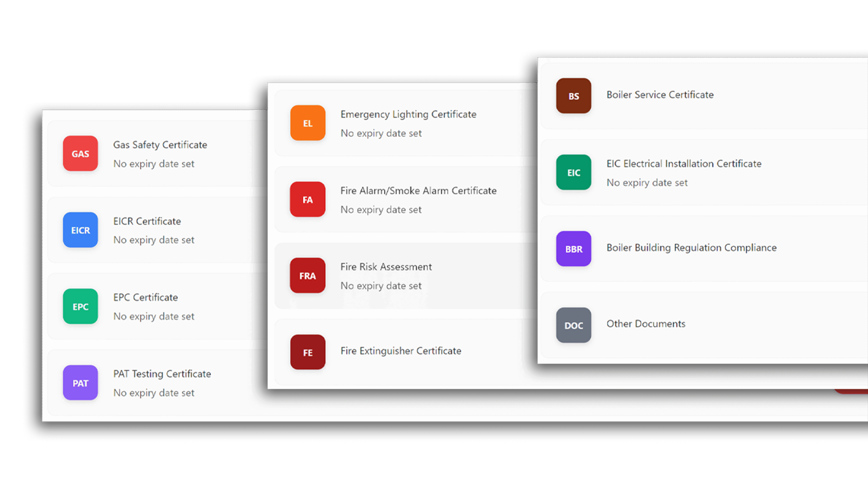Click the purple PAT icon
Viewport: 868px width, 488px height.
[80, 383]
